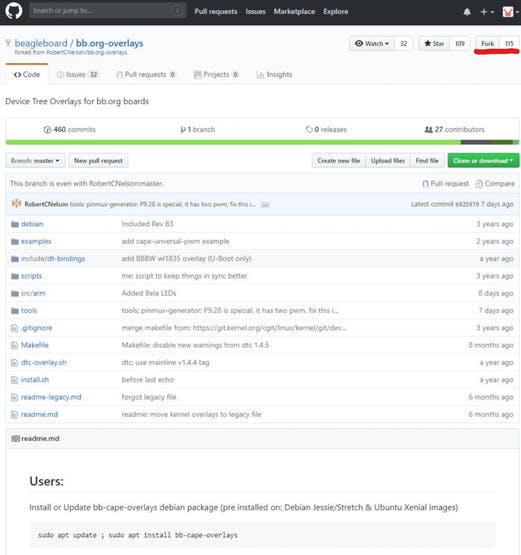Open the install.sh file

pyautogui.click(x=35, y=380)
